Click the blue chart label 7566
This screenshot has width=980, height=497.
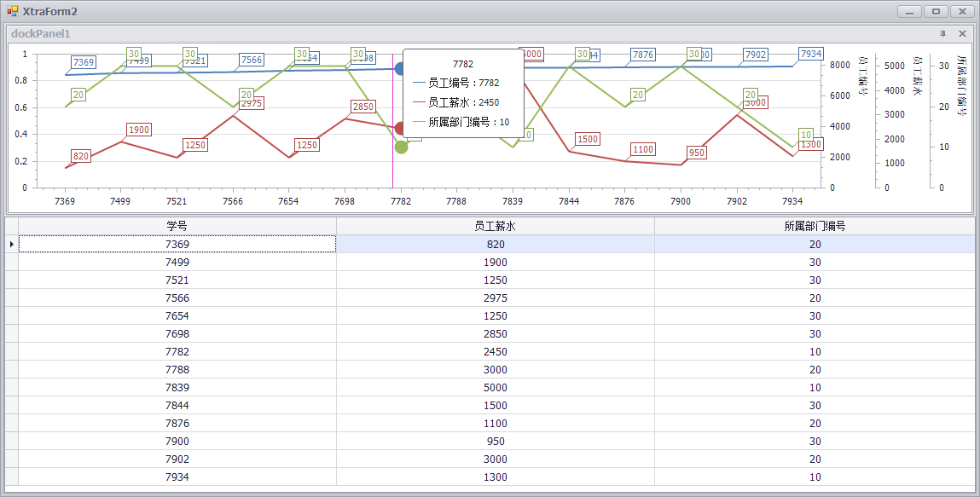(x=252, y=60)
